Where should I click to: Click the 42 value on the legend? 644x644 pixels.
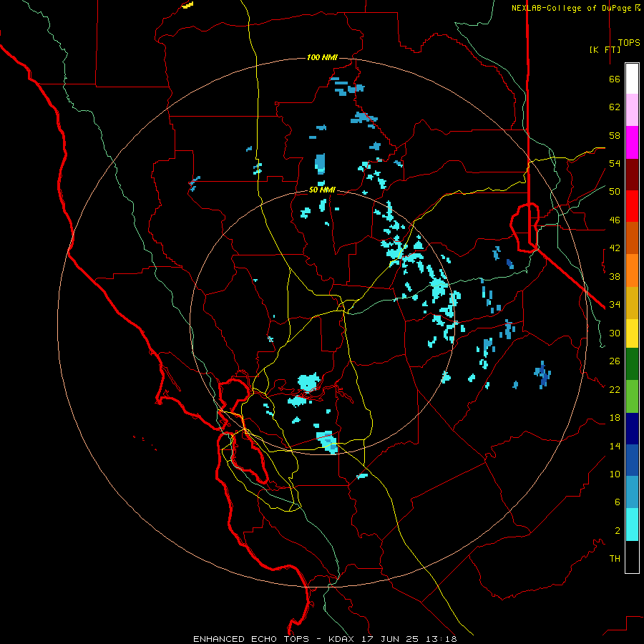click(615, 248)
